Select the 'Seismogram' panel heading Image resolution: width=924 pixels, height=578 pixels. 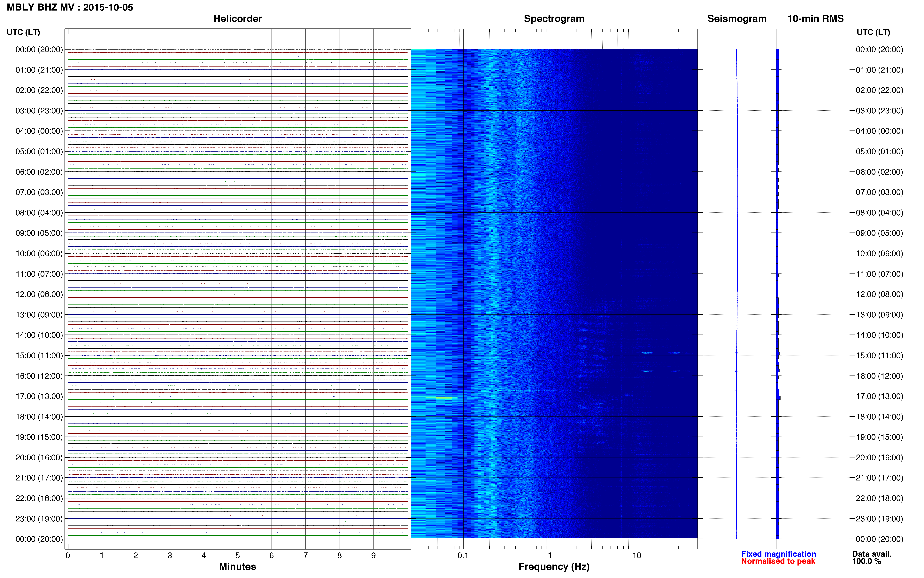(x=737, y=19)
